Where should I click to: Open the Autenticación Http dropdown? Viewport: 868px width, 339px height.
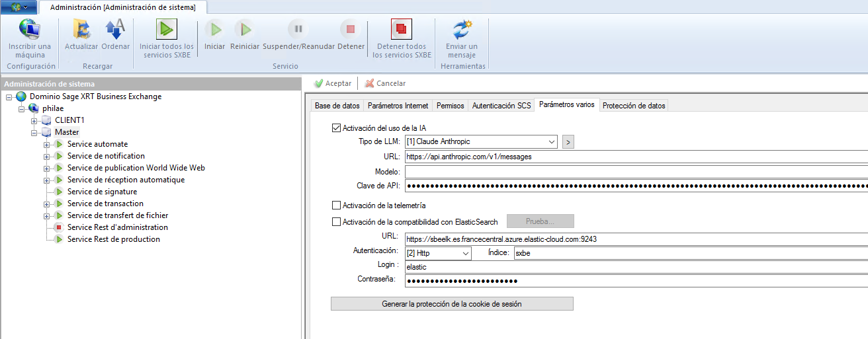(465, 253)
